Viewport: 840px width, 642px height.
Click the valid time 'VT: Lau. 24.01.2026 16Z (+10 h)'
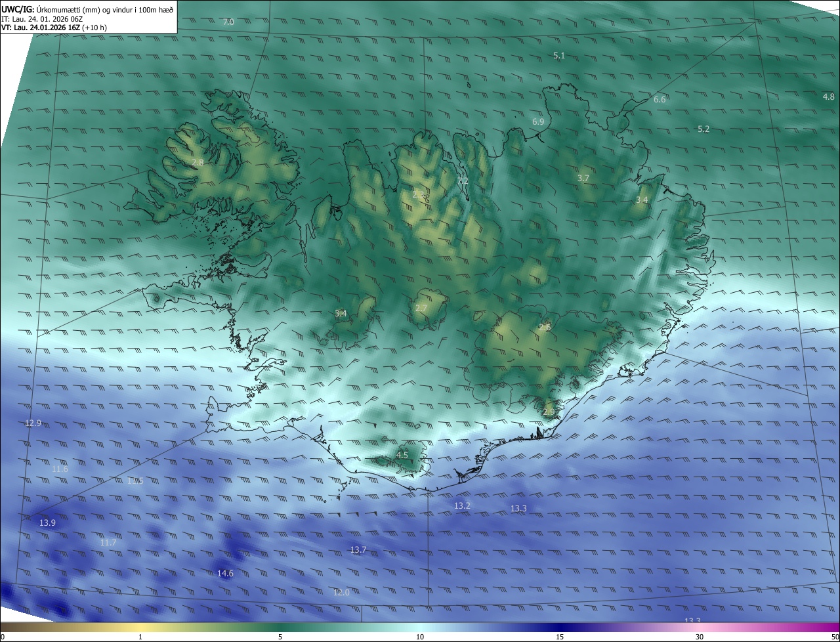click(x=54, y=28)
